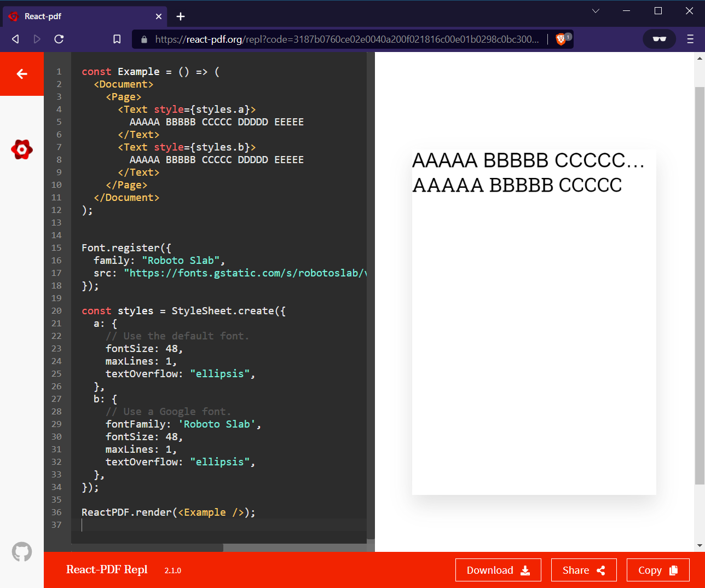This screenshot has width=705, height=588.
Task: Bookmark the page with the bookmark icon
Action: tap(116, 39)
